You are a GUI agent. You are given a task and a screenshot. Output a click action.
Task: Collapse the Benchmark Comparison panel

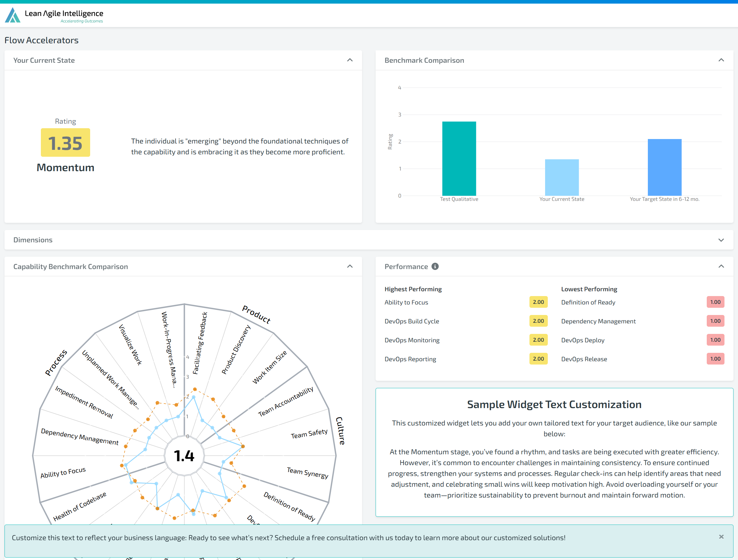click(x=721, y=60)
